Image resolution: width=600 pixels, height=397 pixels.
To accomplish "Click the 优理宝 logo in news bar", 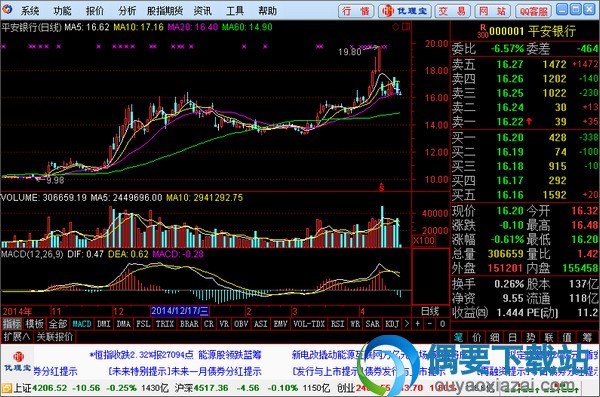I will (17, 362).
